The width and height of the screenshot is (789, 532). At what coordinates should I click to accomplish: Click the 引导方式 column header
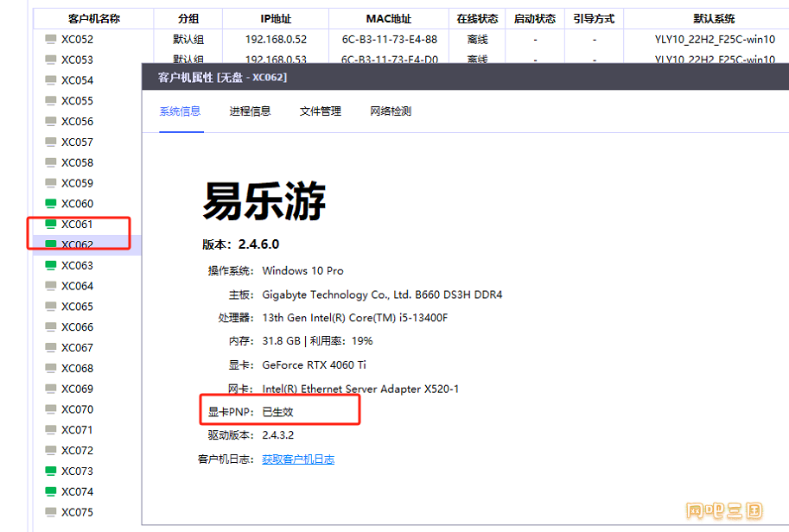pos(595,19)
